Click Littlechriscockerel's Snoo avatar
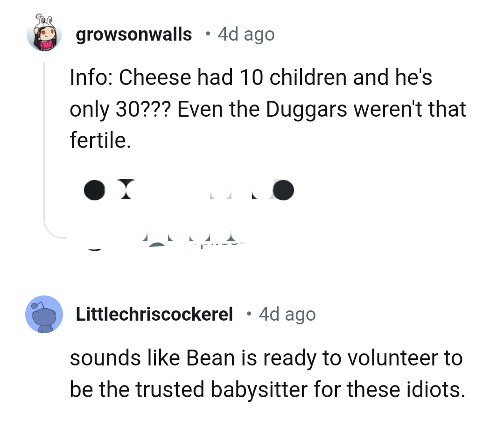Viewport: 504px width, 421px height. coord(44,315)
